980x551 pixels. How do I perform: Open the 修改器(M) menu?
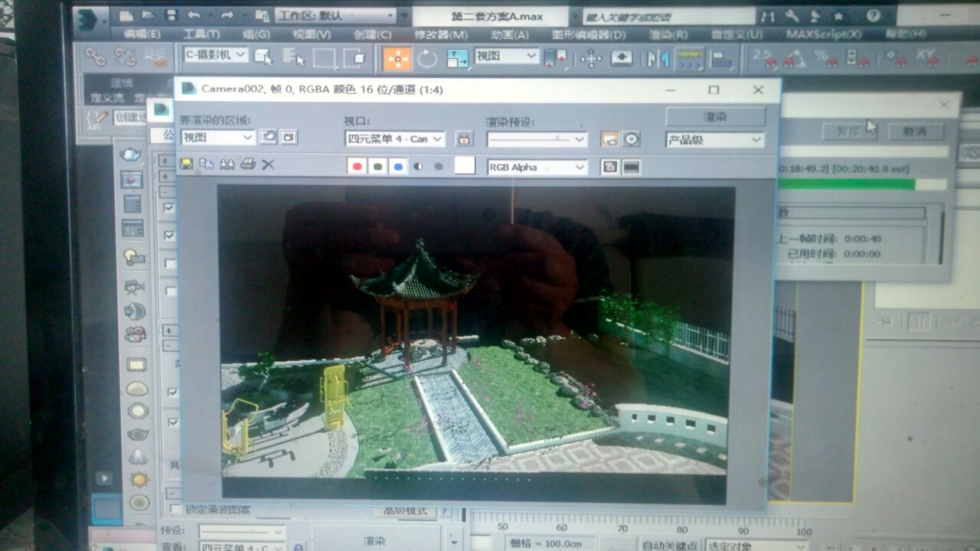click(441, 34)
